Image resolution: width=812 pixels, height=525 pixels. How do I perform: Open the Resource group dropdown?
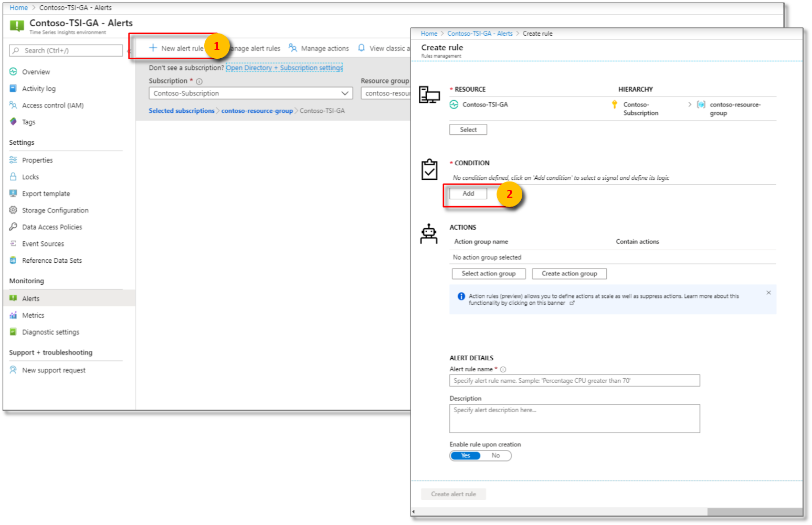[x=386, y=93]
